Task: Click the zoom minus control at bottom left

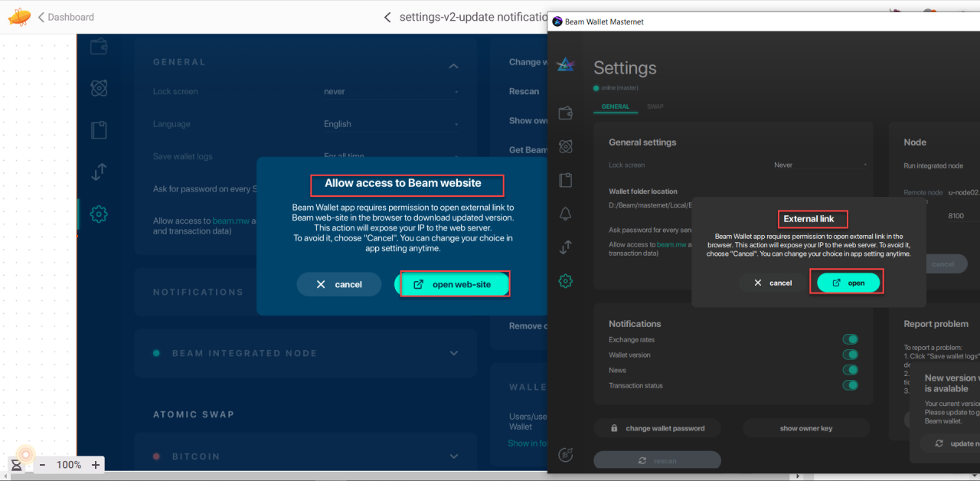Action: click(x=42, y=464)
